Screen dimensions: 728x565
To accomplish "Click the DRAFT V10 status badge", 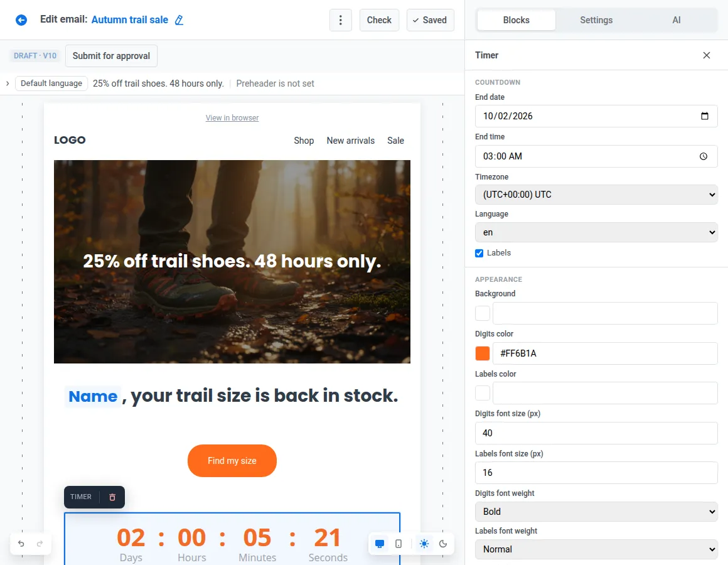I will (x=35, y=56).
